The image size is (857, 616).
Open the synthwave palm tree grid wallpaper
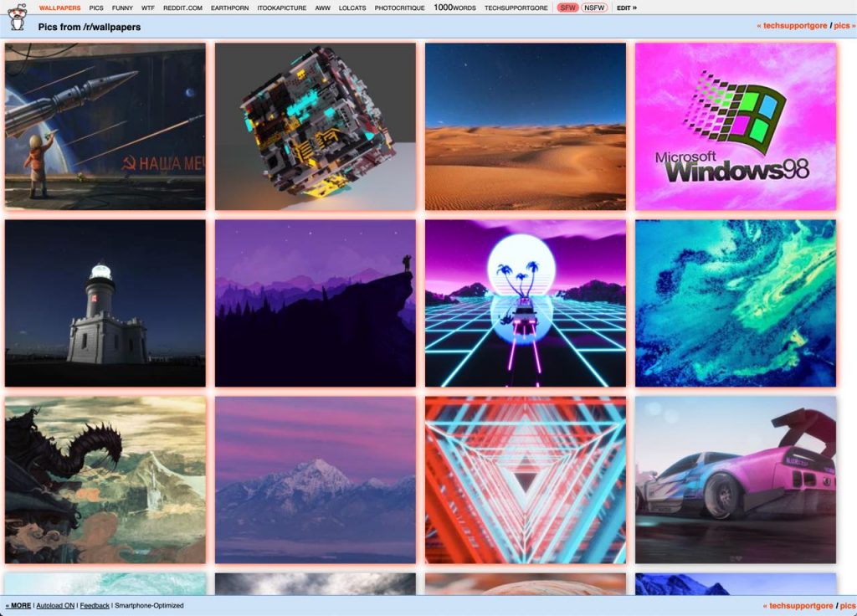pyautogui.click(x=526, y=303)
